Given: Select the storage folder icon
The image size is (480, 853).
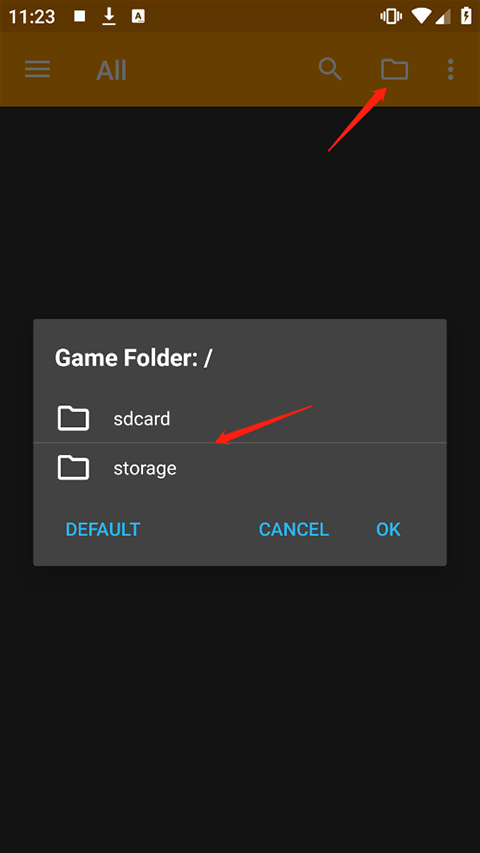Looking at the screenshot, I should point(73,468).
